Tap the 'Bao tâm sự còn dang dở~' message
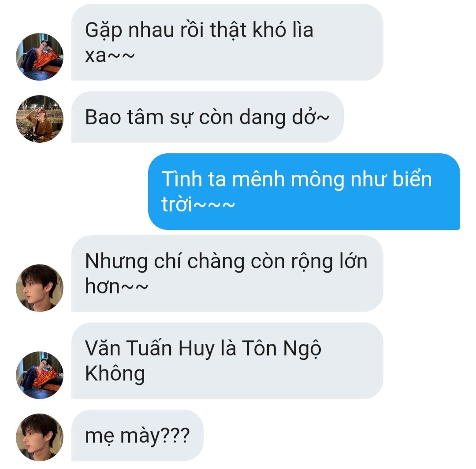The height and width of the screenshot is (469, 476). click(x=207, y=117)
